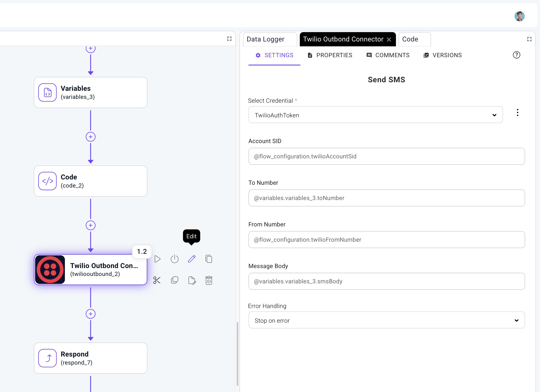Click the 1.2 version badge
This screenshot has width=540, height=392.
click(142, 251)
